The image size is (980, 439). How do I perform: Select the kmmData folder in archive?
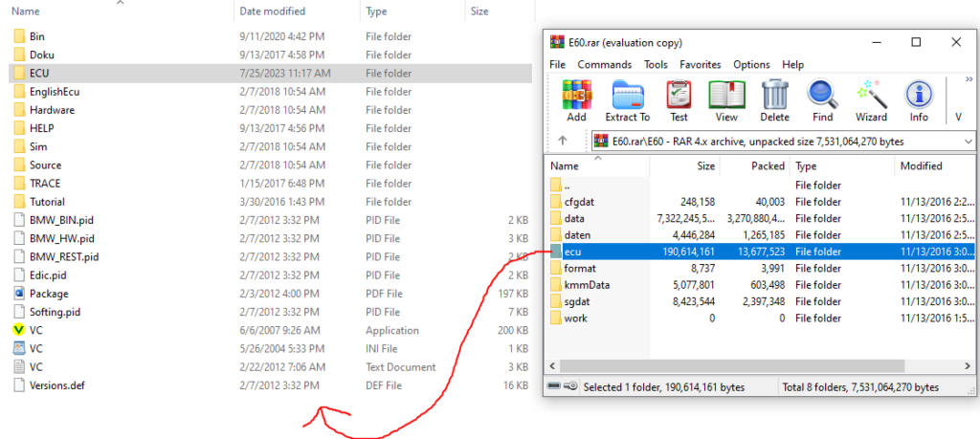587,284
